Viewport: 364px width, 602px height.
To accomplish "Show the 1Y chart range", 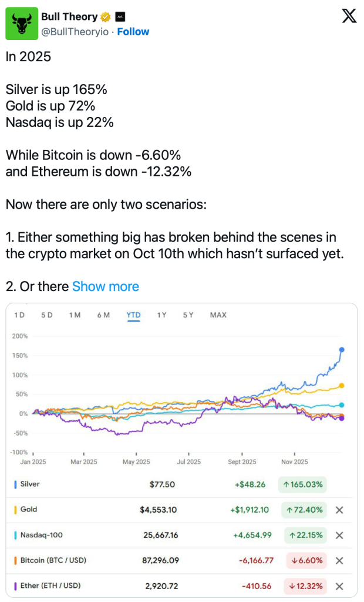I will (x=161, y=315).
